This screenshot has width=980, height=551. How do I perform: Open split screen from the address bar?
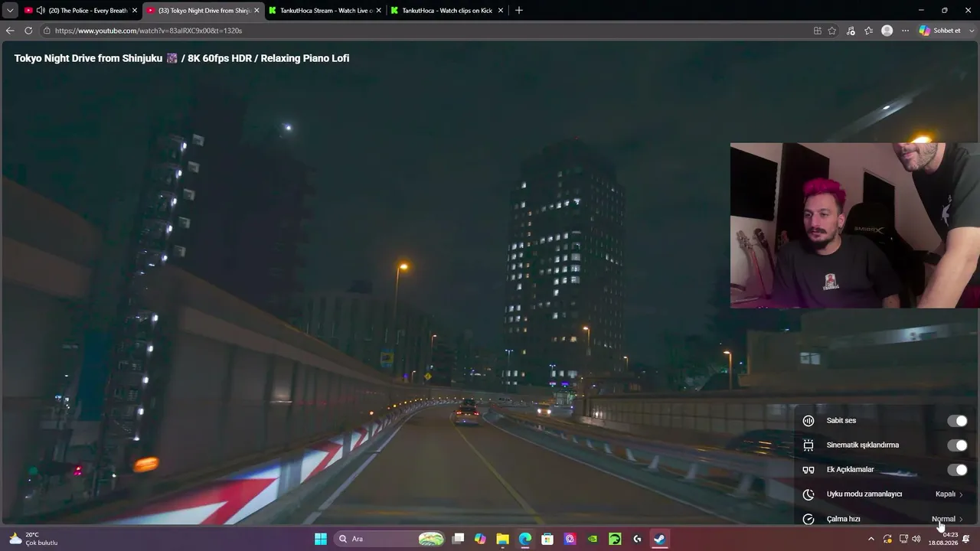(818, 31)
